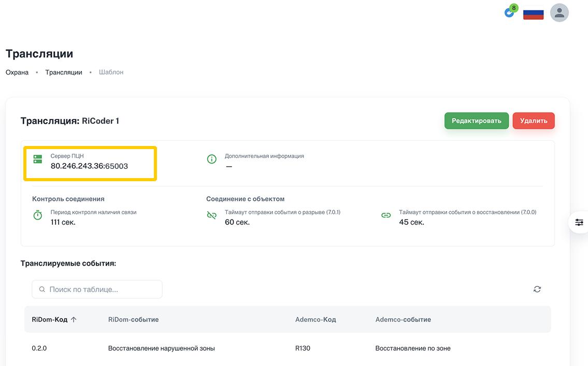
Task: Select server address 80.246.243.36:65003
Action: [x=89, y=166]
